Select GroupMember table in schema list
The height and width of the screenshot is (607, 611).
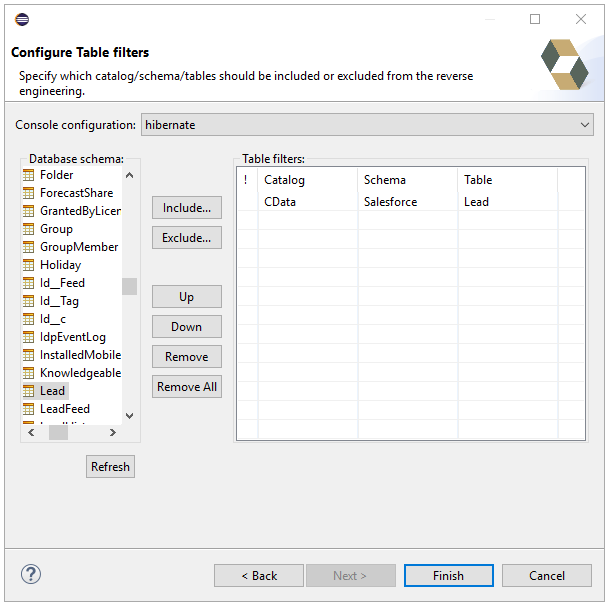coord(79,247)
